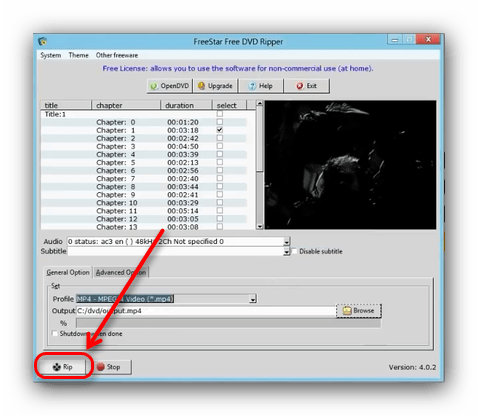
Task: Click the chapter list scrollbar thumb
Action: [260, 139]
